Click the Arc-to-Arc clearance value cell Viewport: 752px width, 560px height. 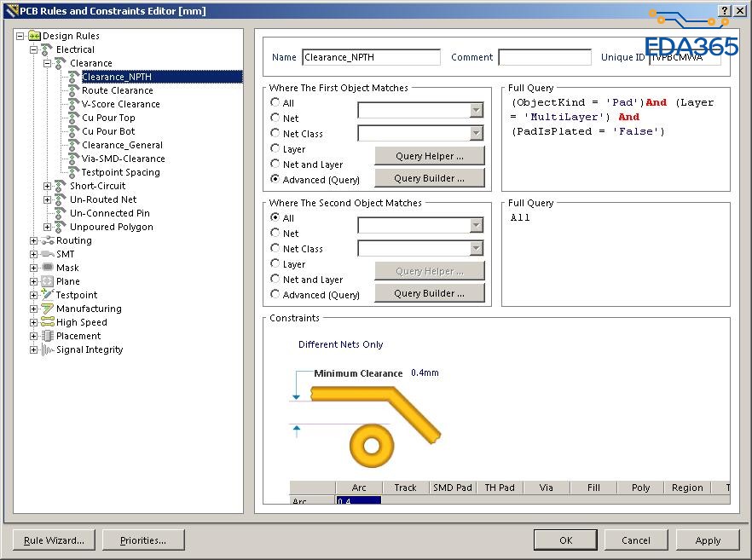point(358,501)
